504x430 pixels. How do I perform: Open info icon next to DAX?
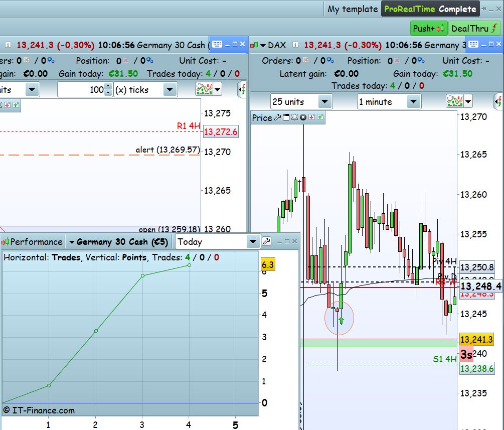295,45
